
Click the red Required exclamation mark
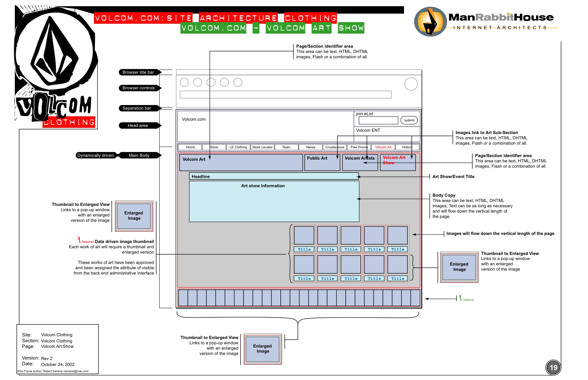click(x=79, y=240)
